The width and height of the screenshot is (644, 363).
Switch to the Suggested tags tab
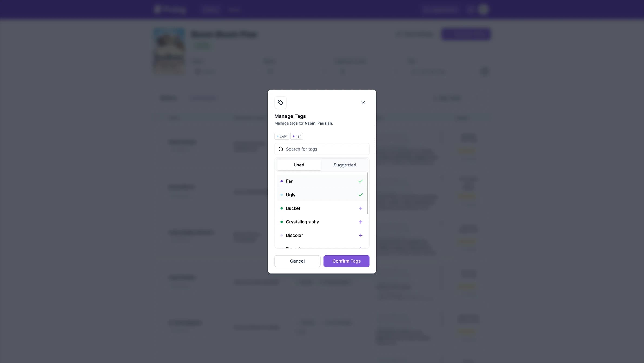[345, 165]
